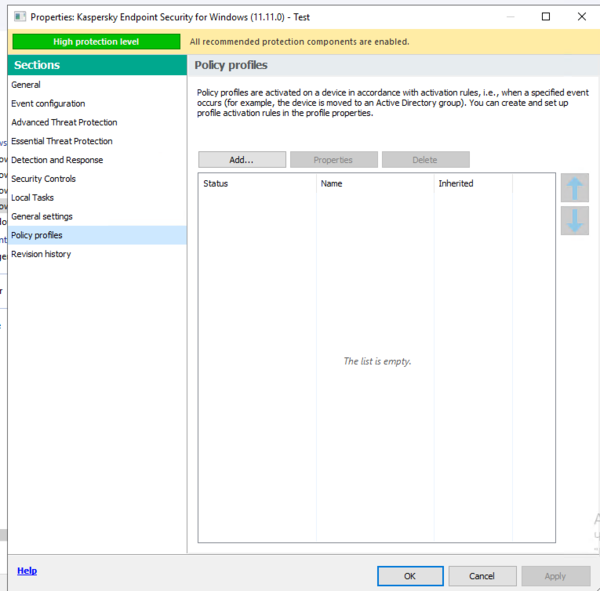Click 'The list is empty.' text

377,361
